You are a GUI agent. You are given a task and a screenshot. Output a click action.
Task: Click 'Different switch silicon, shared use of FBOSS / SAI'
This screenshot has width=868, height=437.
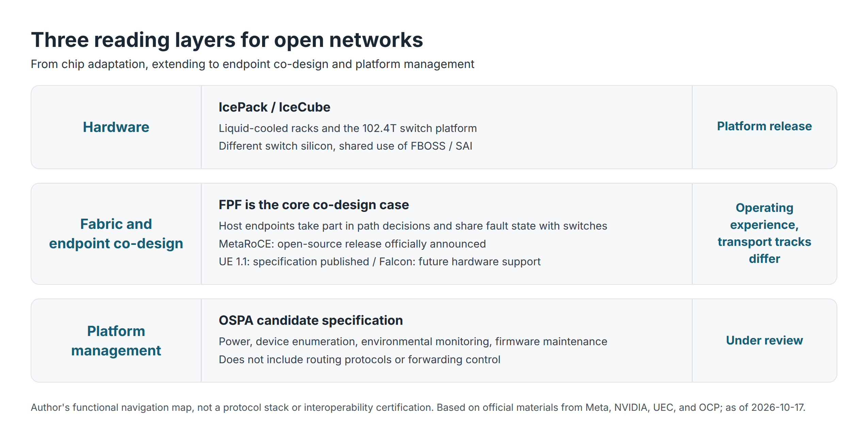click(345, 146)
